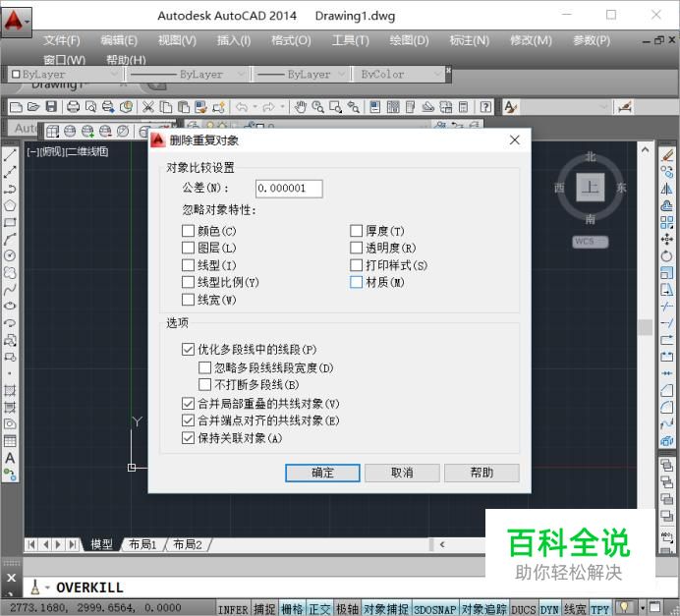The image size is (680, 616).
Task: Toggle 栅格 display in status bar
Action: point(292,609)
